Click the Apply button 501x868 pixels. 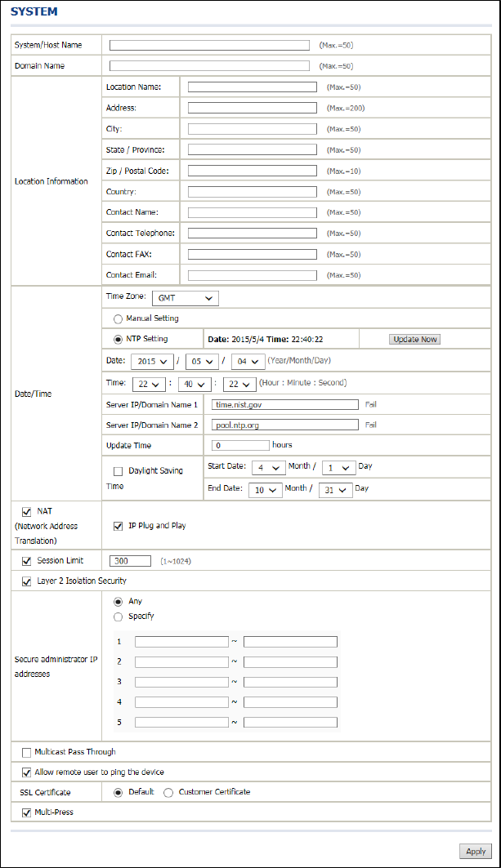pos(476,852)
